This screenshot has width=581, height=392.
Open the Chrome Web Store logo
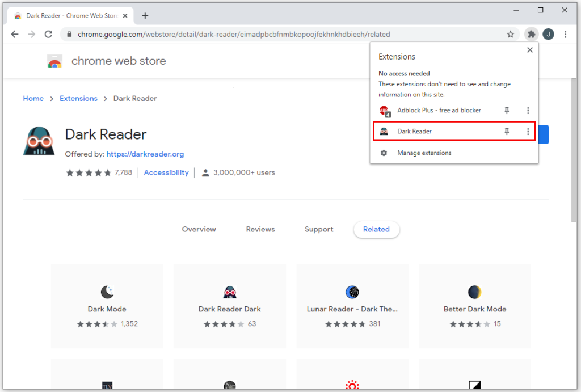point(54,61)
